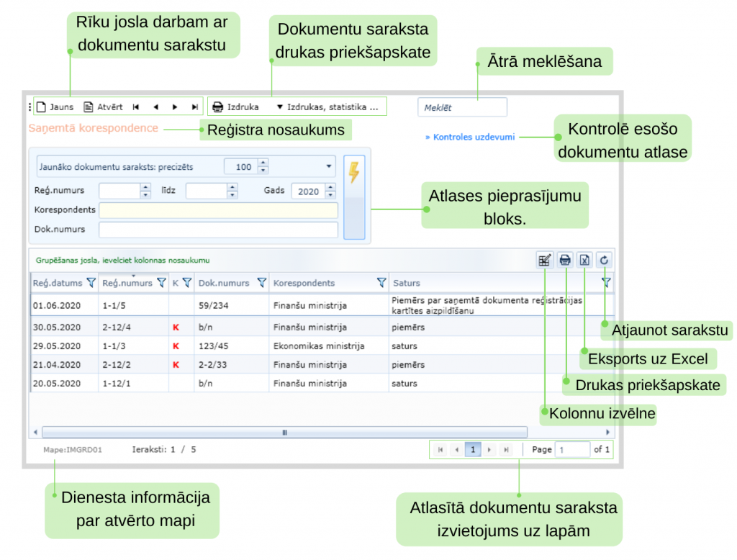The width and height of the screenshot is (737, 560).
Task: Increase the Gads year value
Action: [331, 188]
